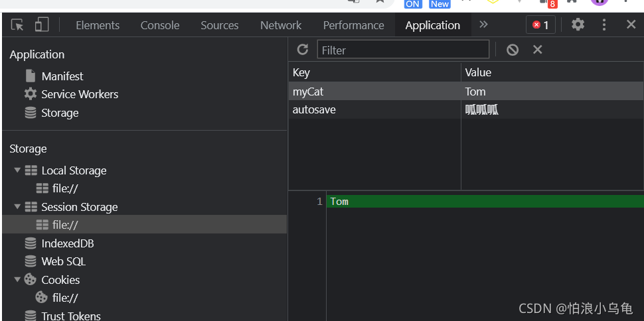Select file:// under Local Storage

click(65, 188)
